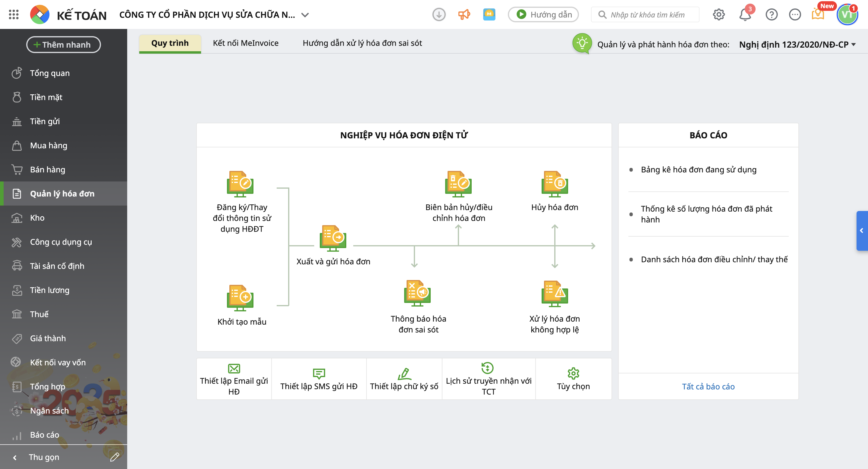This screenshot has width=868, height=469.
Task: Open the Xuất và gửi hóa đơn icon
Action: click(333, 238)
